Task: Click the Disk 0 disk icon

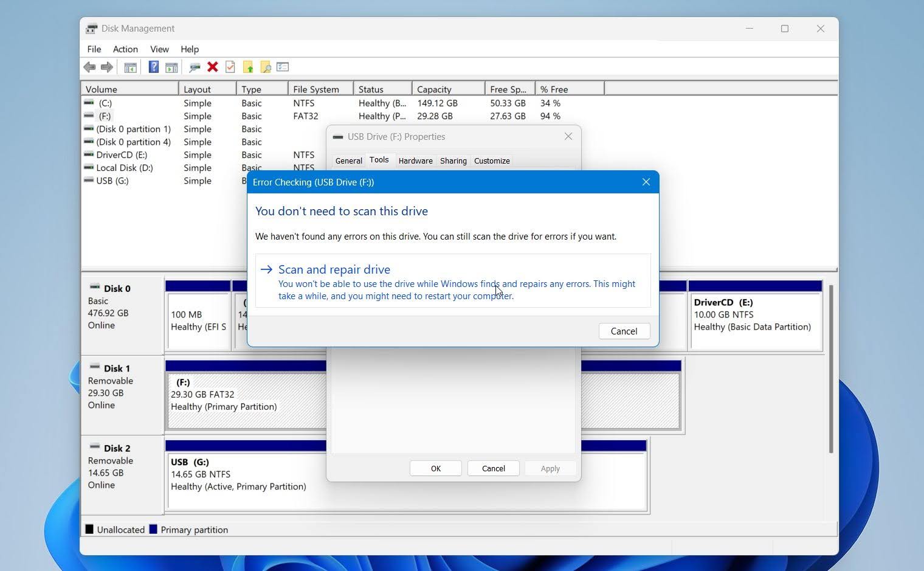Action: pos(95,287)
